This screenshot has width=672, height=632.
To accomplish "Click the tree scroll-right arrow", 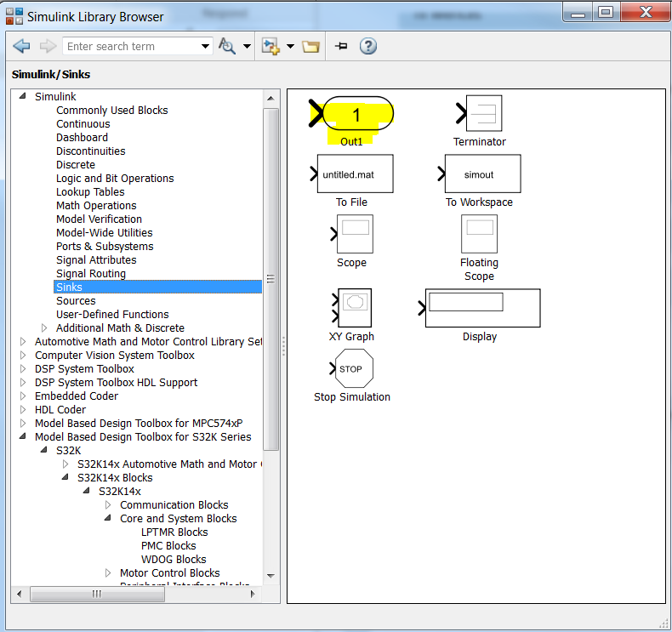I will coord(253,594).
